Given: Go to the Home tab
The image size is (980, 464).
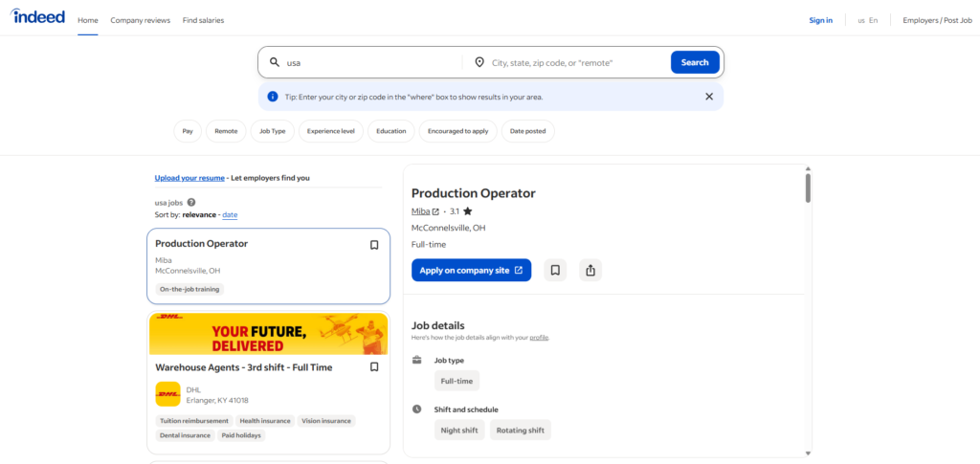Looking at the screenshot, I should click(87, 20).
